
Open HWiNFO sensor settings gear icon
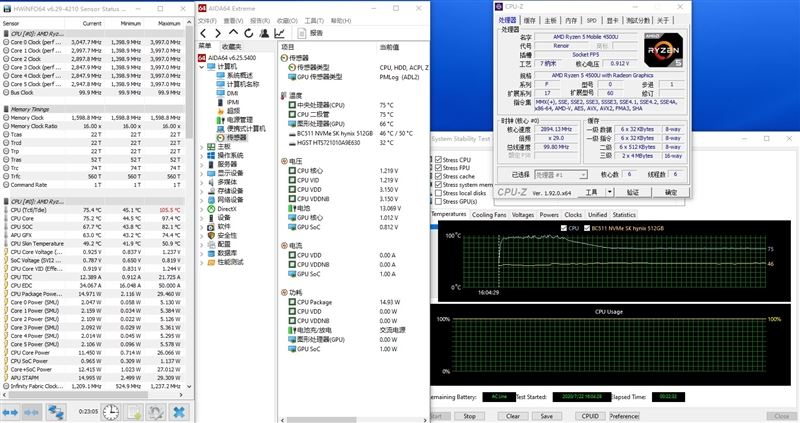pos(156,412)
